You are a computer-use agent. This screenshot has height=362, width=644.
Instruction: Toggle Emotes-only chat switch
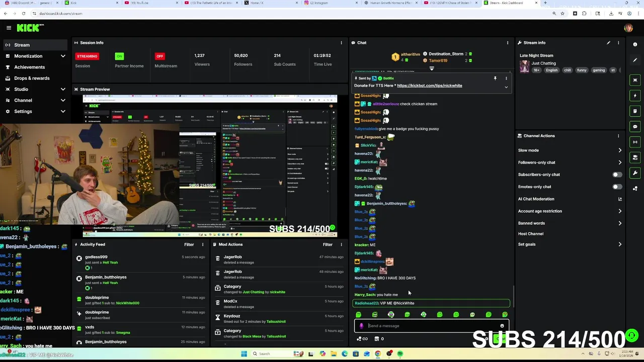617,187
